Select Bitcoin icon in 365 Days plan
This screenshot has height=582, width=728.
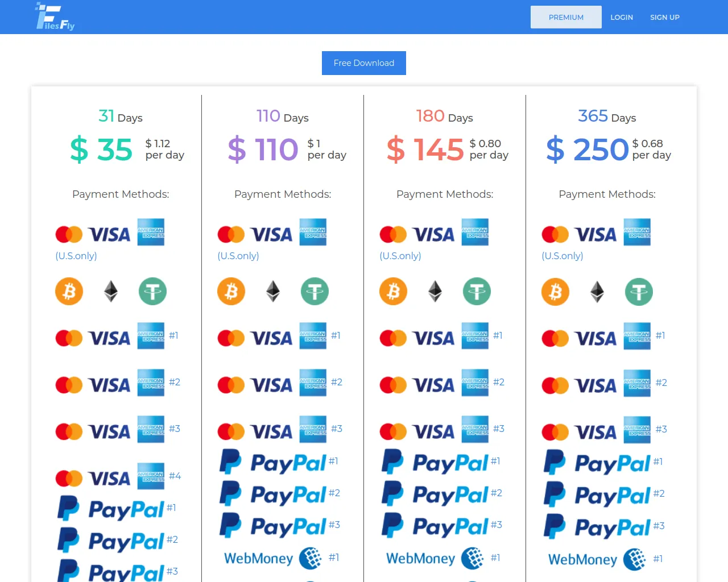(556, 292)
